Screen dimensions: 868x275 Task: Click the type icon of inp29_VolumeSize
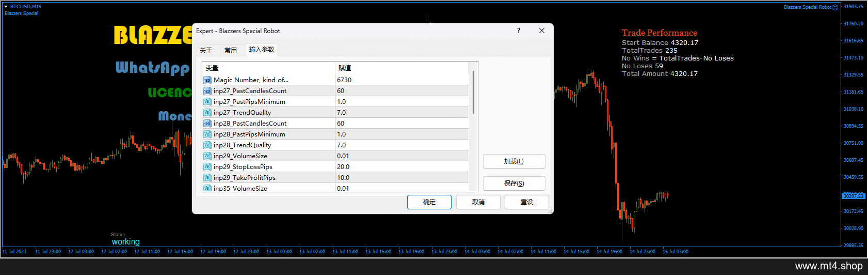coord(207,156)
